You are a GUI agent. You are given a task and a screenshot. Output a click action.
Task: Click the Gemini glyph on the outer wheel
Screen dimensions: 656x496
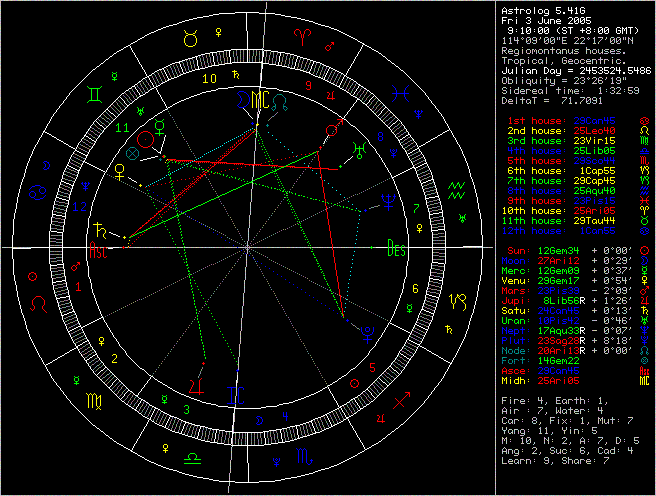coord(91,95)
